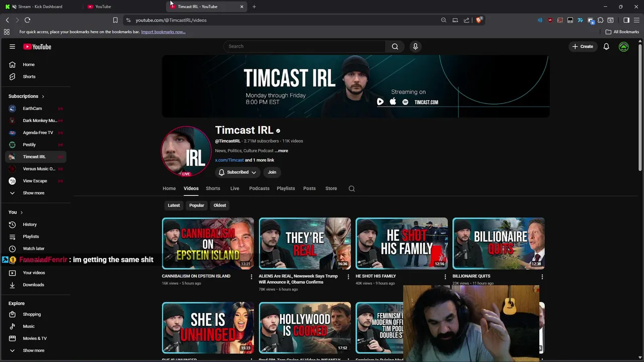Open options for BILLIONAIRE QUITS video
The width and height of the screenshot is (644, 362).
tap(542, 277)
